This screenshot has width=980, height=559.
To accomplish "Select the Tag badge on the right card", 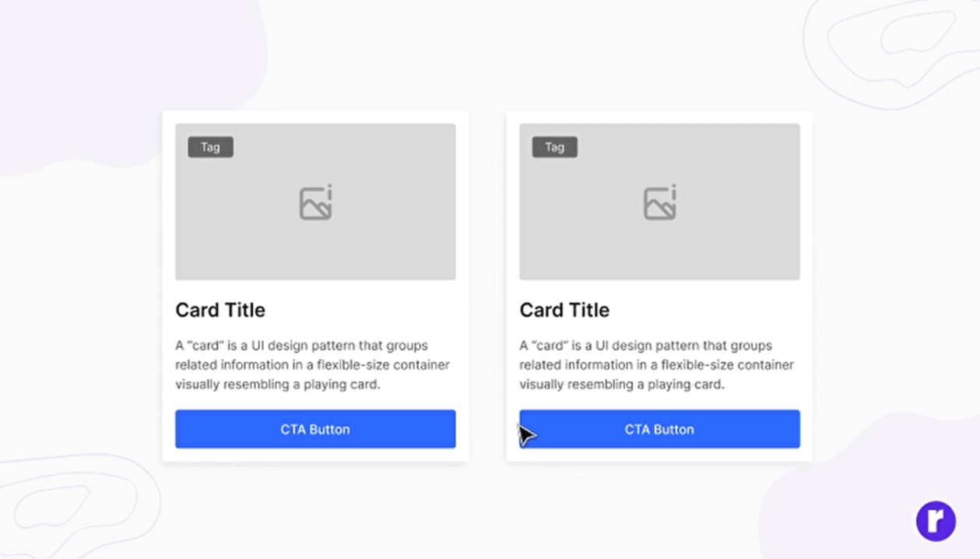I will click(x=554, y=147).
